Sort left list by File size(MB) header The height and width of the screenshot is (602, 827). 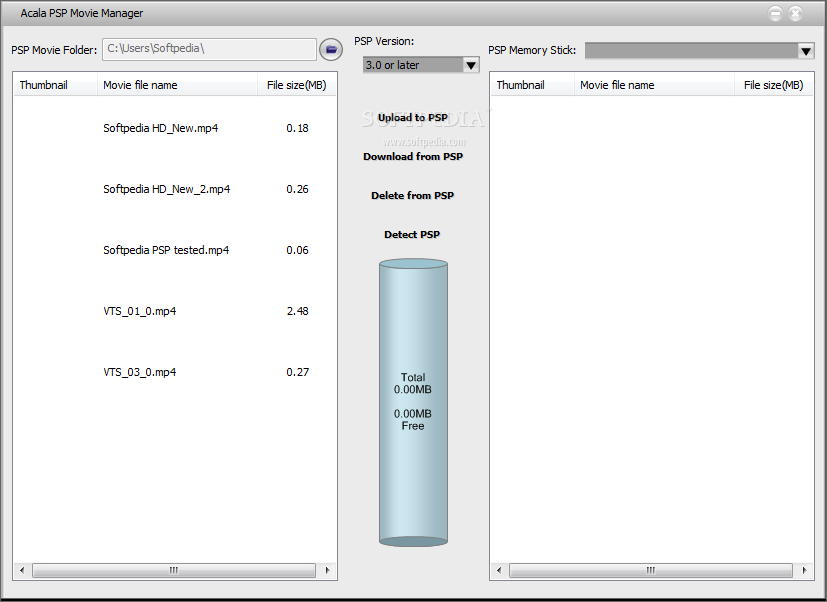tap(296, 85)
